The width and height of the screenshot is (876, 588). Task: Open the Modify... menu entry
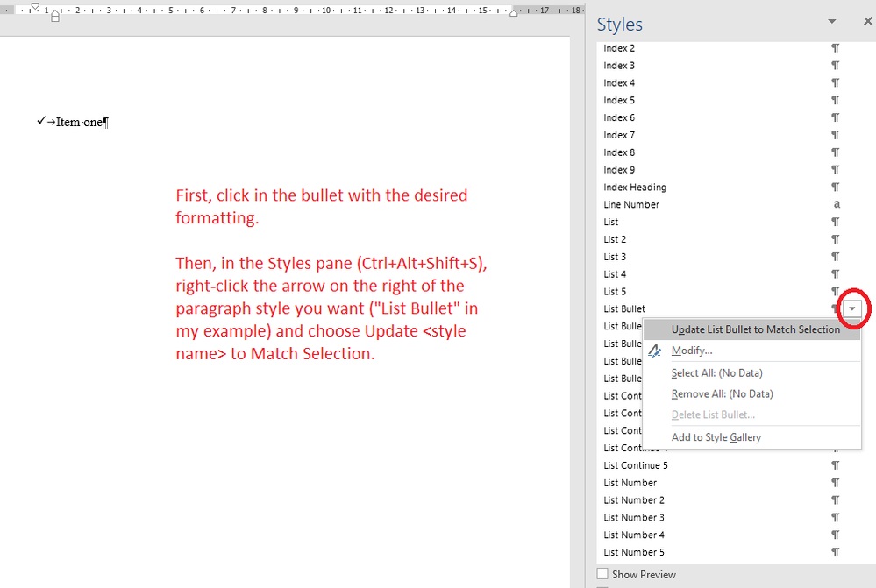pyautogui.click(x=692, y=351)
